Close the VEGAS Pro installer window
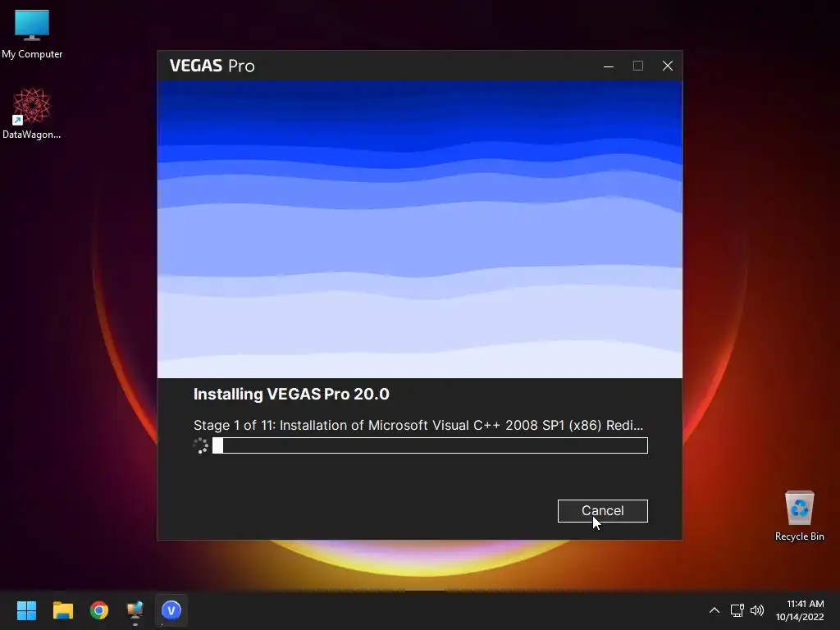Screen dimensions: 840x630 [667, 66]
